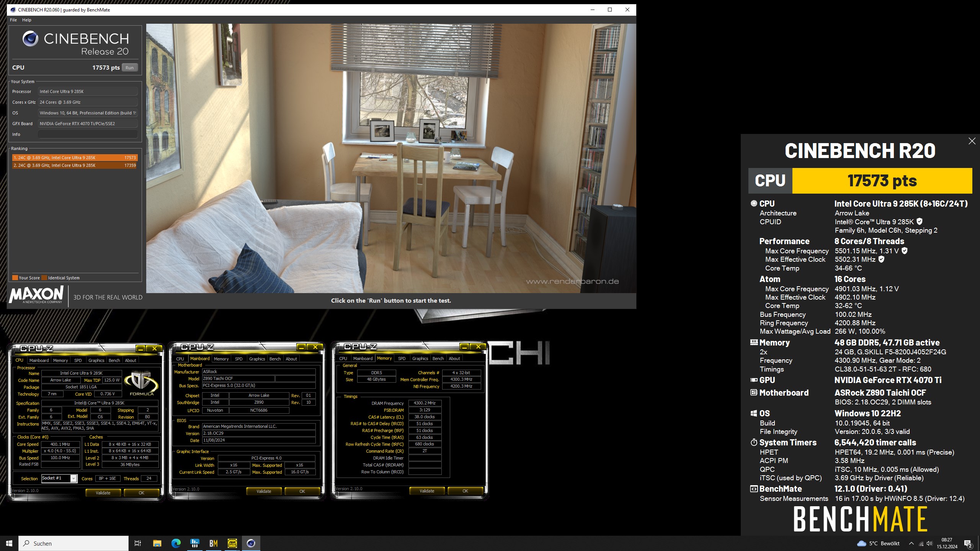Click the shield beside Max Core Frequency 5501.15 MHz
The image size is (980, 551).
(x=905, y=251)
